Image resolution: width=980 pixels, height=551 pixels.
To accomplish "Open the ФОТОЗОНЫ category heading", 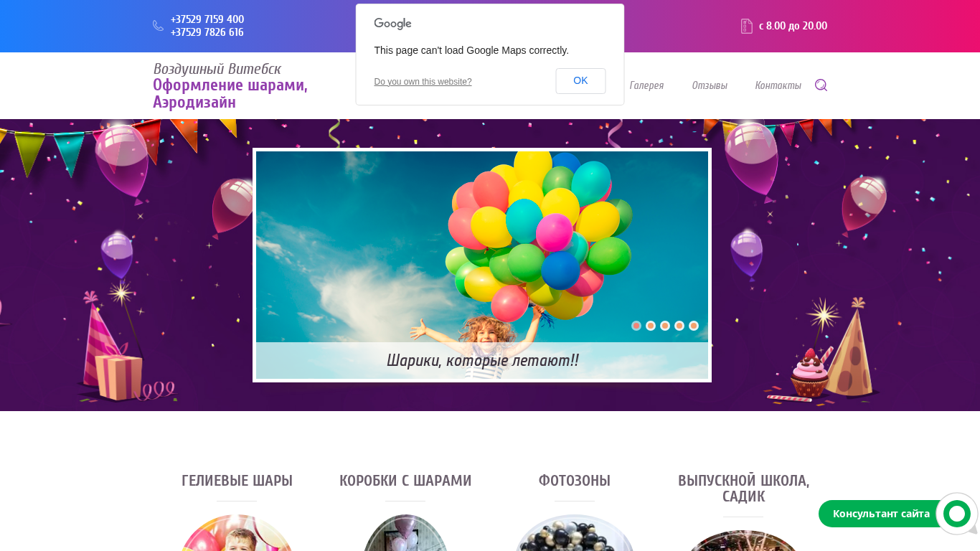I will (x=575, y=481).
